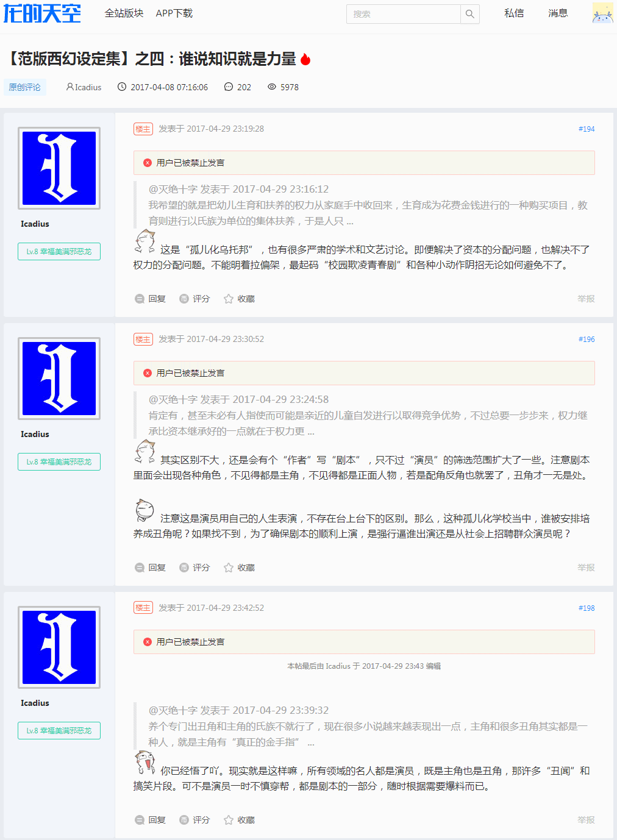
Task: Click the eye views icon near 5978
Action: 272,87
